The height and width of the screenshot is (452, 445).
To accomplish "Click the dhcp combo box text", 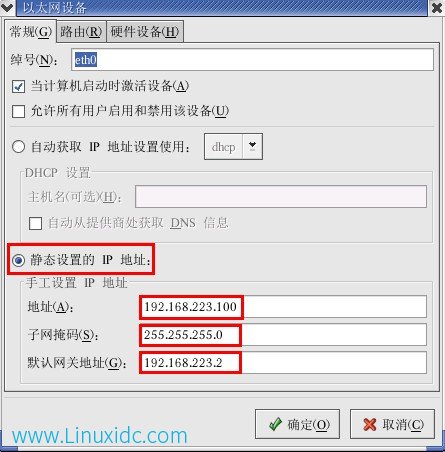I will click(224, 147).
